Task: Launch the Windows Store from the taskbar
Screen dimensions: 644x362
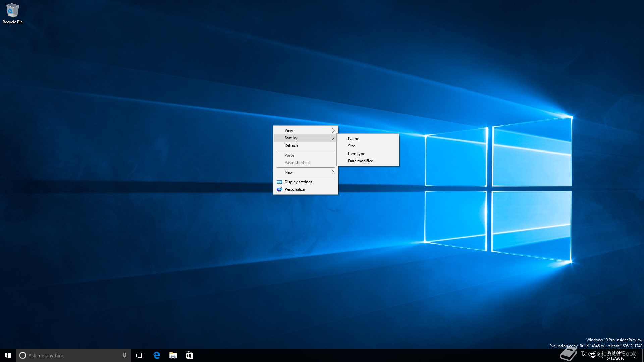Action: pyautogui.click(x=189, y=355)
